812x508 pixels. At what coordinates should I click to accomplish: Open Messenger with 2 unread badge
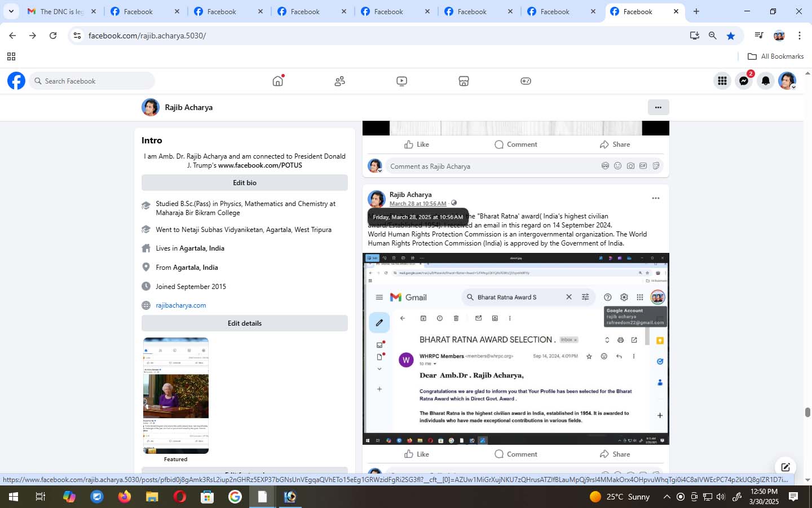744,81
